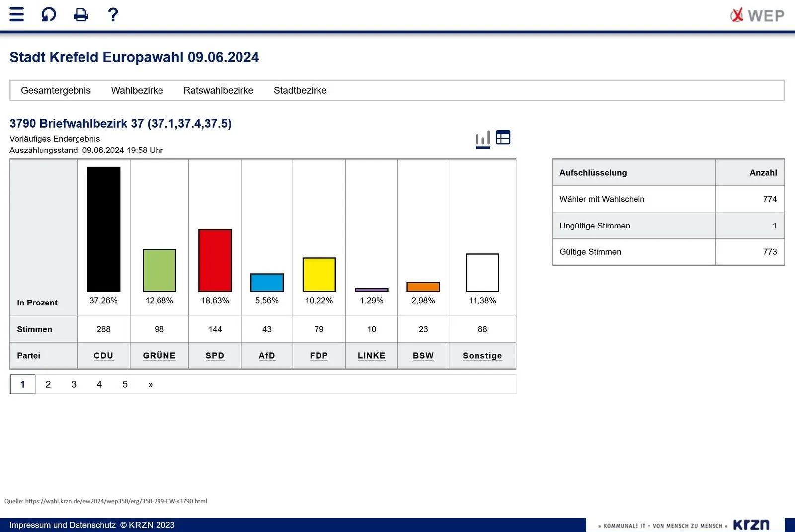Click the red SPD bar

pos(215,260)
